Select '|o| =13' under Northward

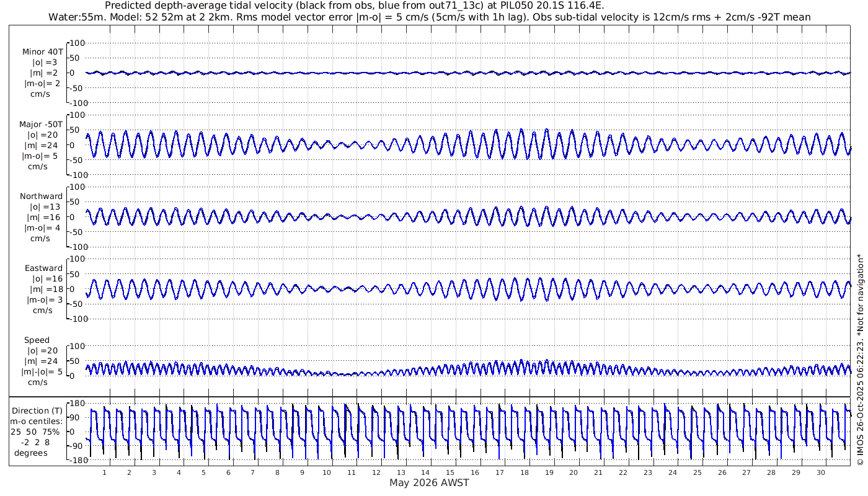click(45, 206)
